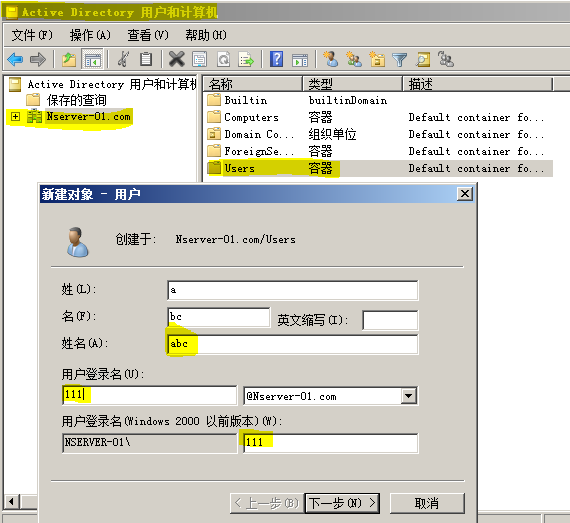Click the 姓(L) input field
Viewport: 570px width, 523px height.
pyautogui.click(x=293, y=290)
